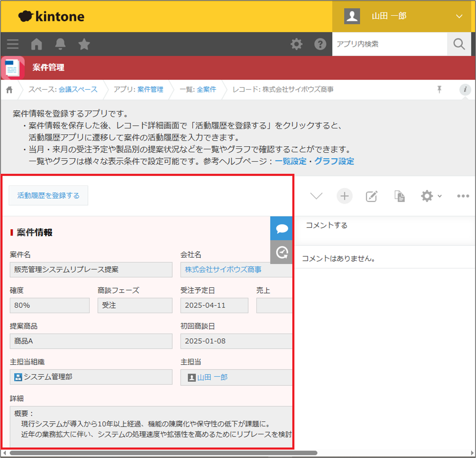Open the help question mark icon
Screen dimensions: 476x458
click(320, 44)
